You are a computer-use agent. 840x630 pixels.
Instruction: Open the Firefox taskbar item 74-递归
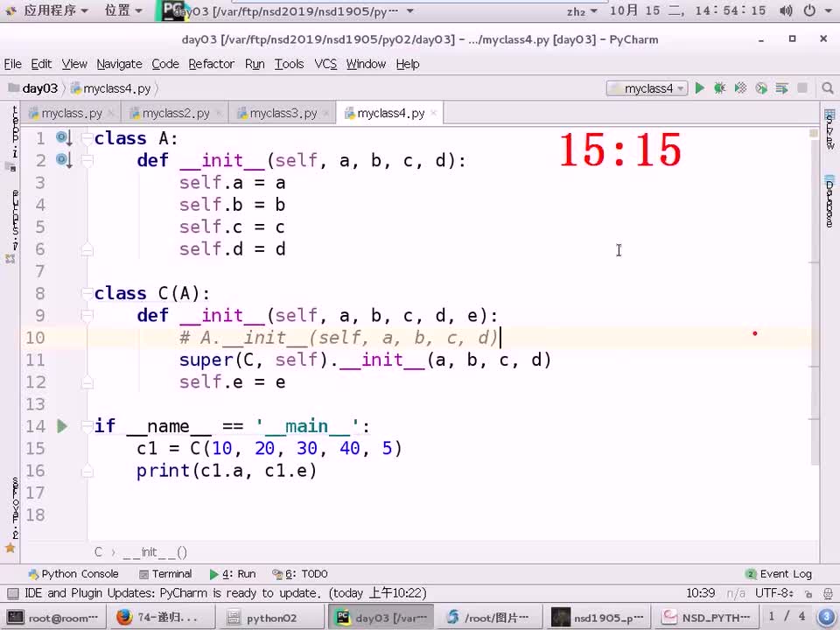tap(161, 617)
